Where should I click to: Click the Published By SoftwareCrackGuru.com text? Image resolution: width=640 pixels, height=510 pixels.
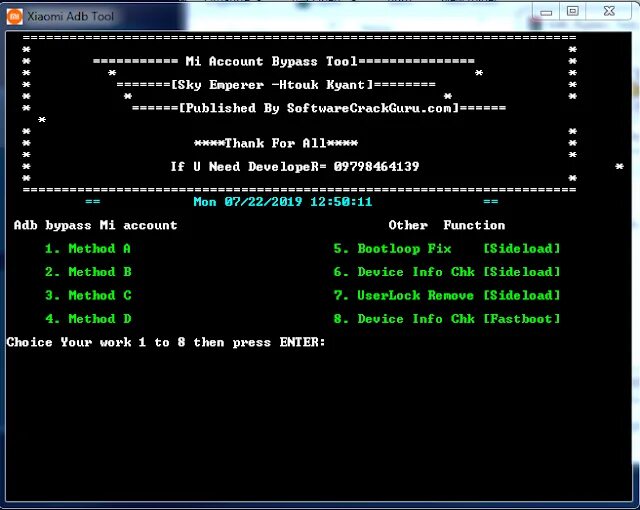[319, 108]
